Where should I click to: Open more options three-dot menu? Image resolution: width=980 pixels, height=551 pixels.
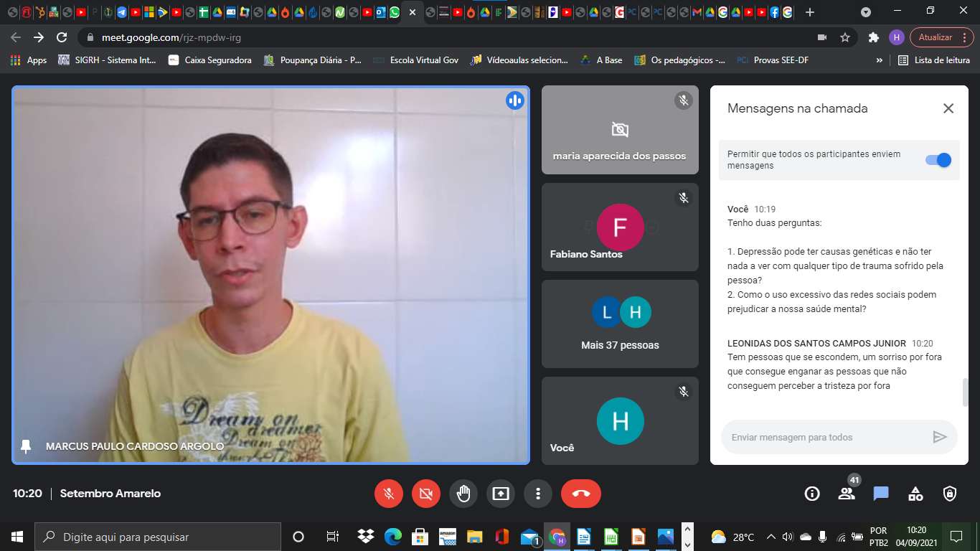coord(538,494)
